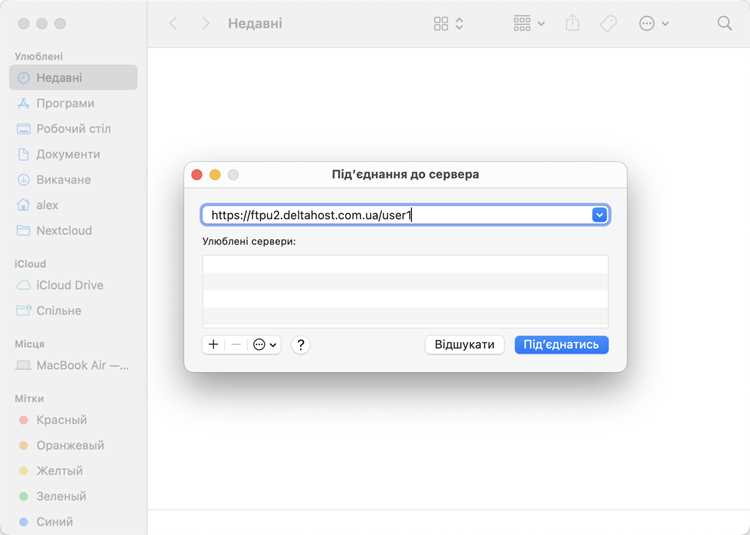Select the Зеленый green tag
Screen dimensions: 750x535
point(73,496)
